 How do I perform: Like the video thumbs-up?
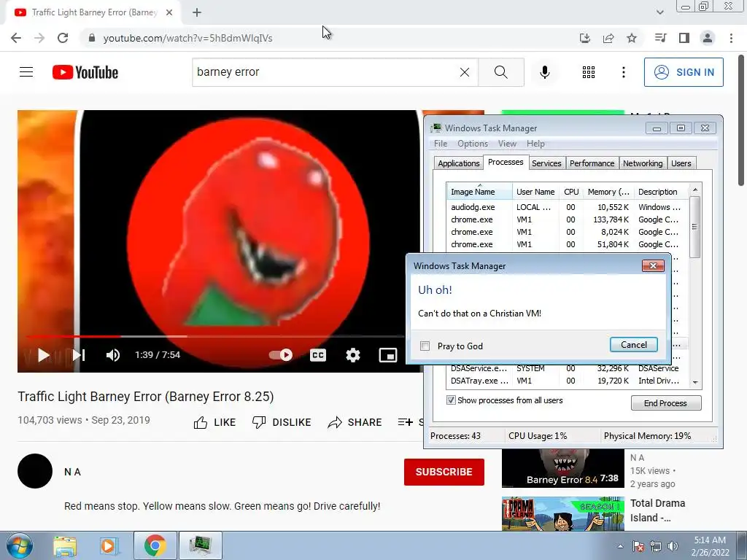click(214, 422)
